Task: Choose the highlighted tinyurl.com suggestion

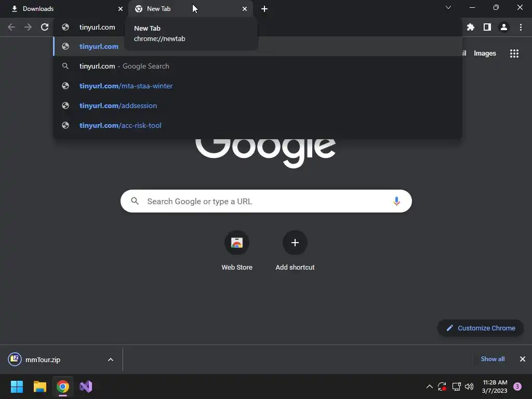Action: click(258, 46)
